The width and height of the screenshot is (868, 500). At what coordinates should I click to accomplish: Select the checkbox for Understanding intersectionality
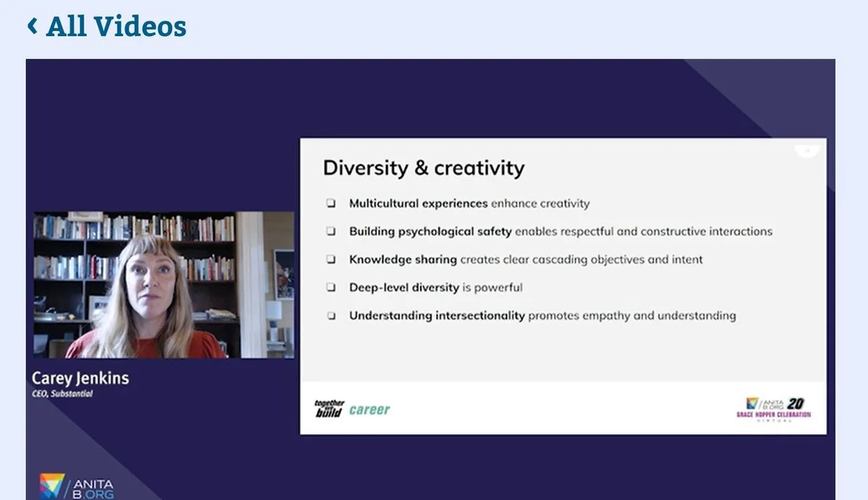pos(331,315)
